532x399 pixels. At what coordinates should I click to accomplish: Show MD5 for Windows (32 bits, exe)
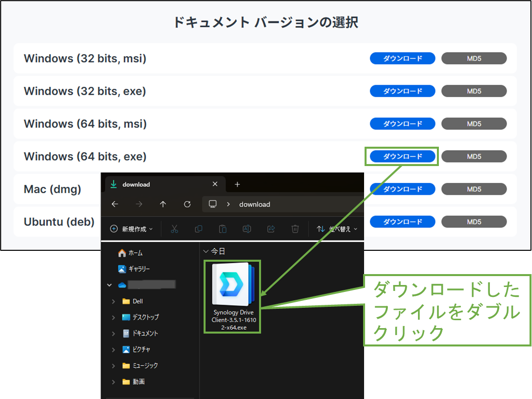point(474,91)
